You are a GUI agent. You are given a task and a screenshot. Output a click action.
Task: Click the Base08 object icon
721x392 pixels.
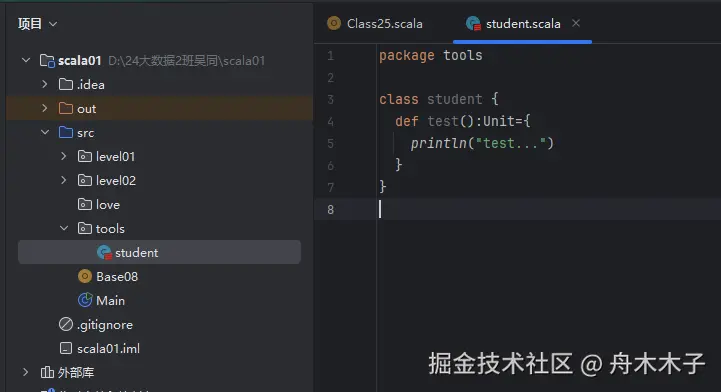(x=85, y=276)
